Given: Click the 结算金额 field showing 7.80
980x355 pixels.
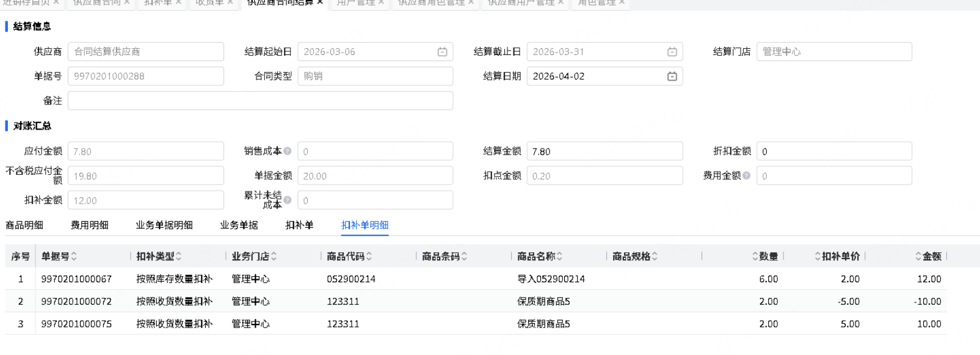Looking at the screenshot, I should point(604,152).
